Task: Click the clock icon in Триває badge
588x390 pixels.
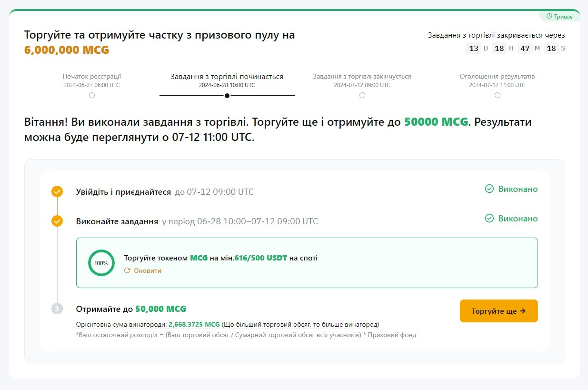Action: [x=549, y=16]
